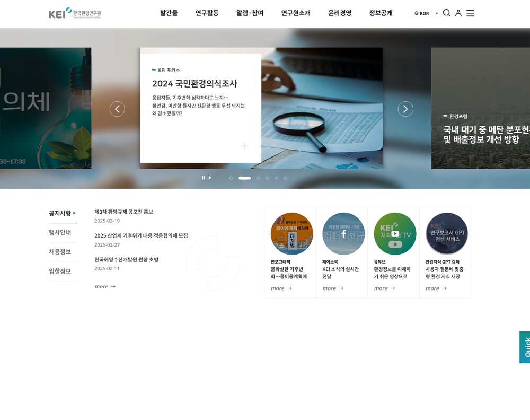The height and width of the screenshot is (420, 530).
Task: Expand the KOR language dropdown
Action: (426, 13)
